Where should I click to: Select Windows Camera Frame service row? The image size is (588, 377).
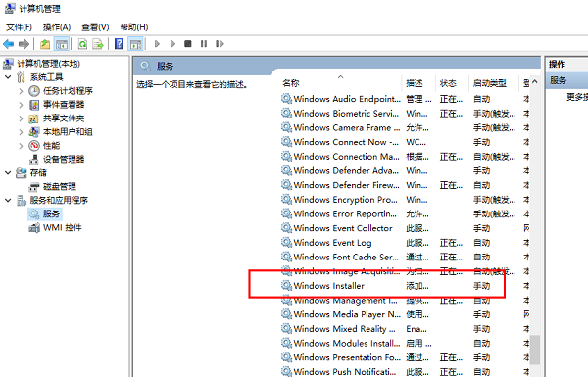pyautogui.click(x=404, y=128)
